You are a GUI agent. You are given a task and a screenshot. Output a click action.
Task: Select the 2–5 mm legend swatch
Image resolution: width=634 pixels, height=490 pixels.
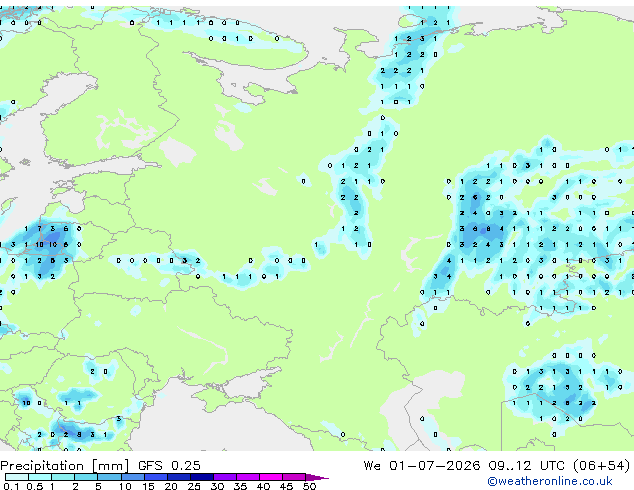coord(86,477)
